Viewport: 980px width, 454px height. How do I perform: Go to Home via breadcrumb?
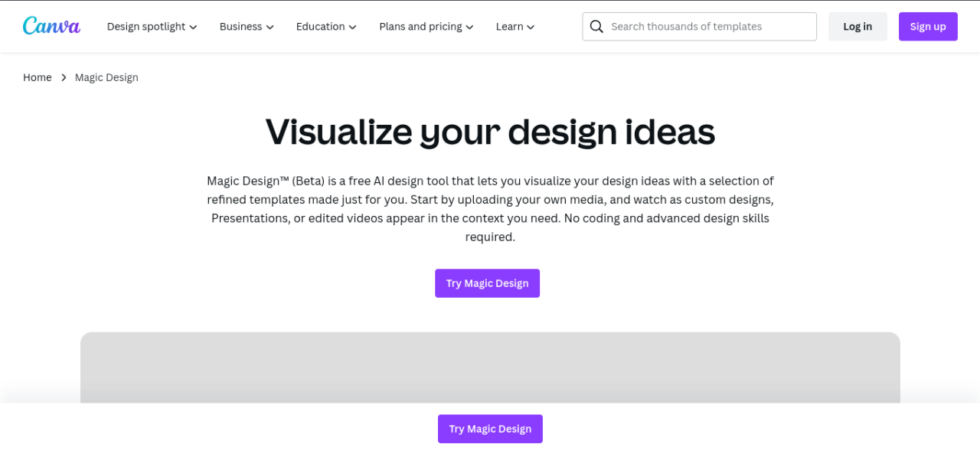pyautogui.click(x=38, y=77)
